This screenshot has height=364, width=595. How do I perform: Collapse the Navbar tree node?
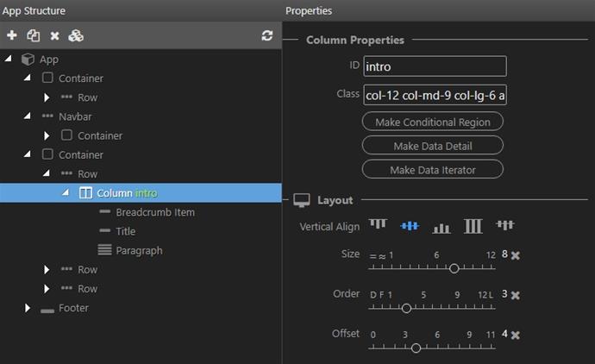pyautogui.click(x=28, y=116)
